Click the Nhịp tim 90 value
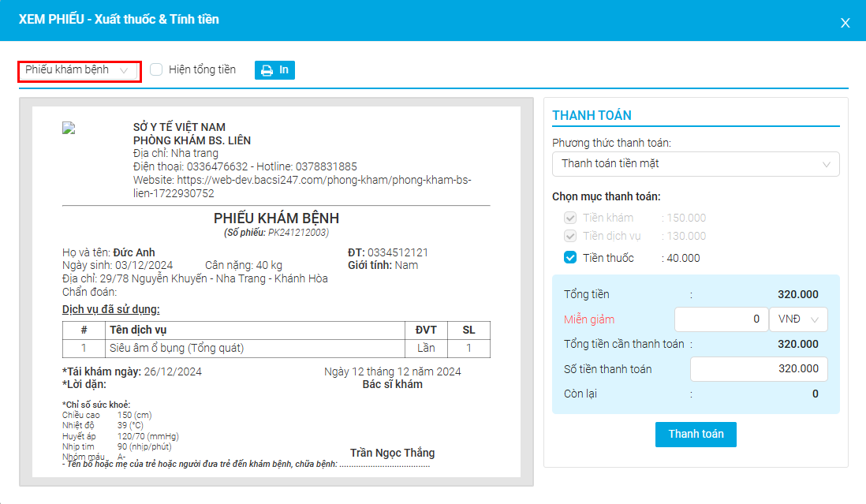866x504 pixels. coord(144,446)
